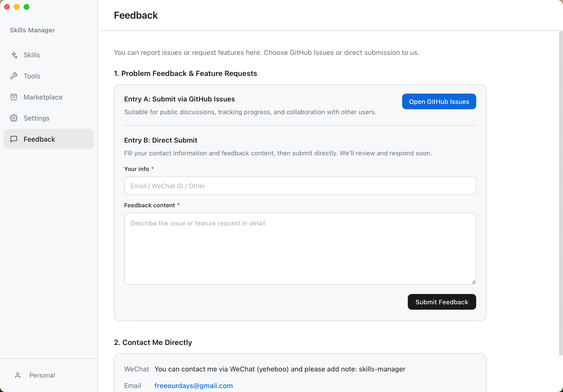Switch to the Marketplace page
Screen dimensions: 563x392
(43, 97)
